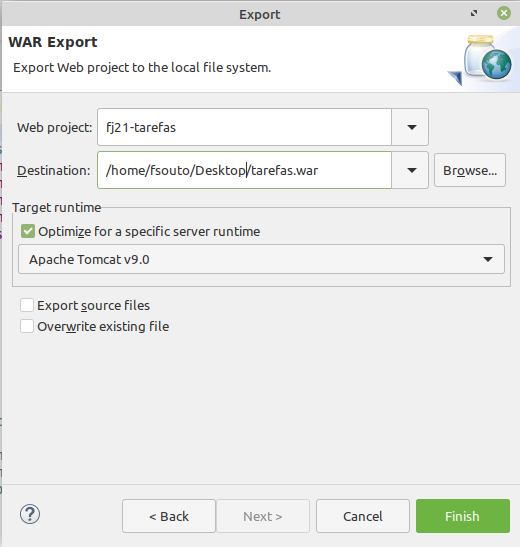Screen dimensions: 520x547
Task: Uncheck Optimize for a specific server runtime
Action: [28, 231]
